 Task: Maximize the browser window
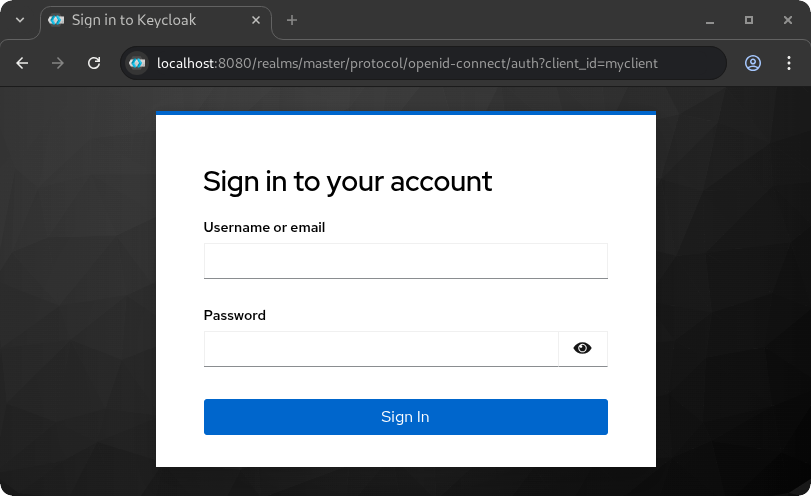click(749, 20)
